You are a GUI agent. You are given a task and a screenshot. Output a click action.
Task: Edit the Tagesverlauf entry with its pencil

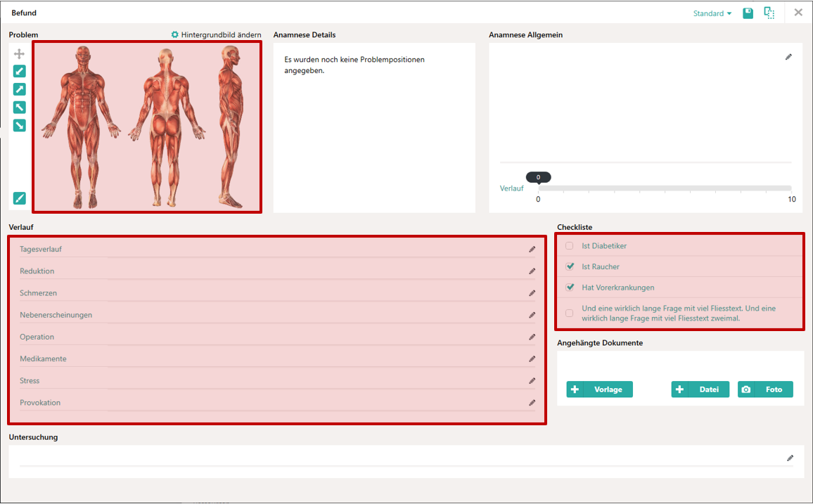(532, 250)
